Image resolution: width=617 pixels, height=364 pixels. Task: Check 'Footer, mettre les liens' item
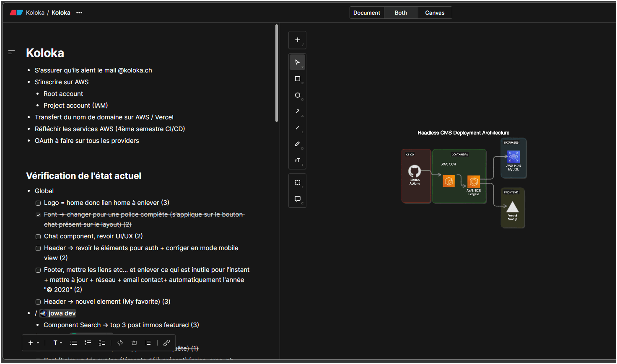point(38,270)
